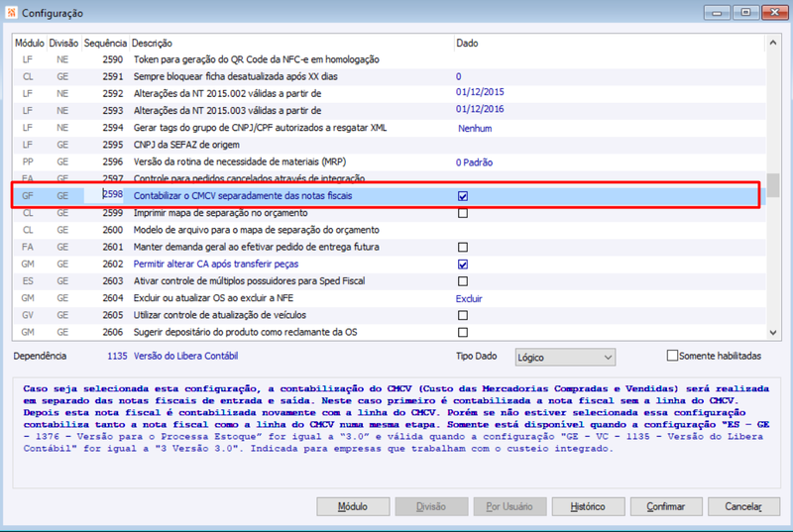
Task: Select row Token para geração do QR Code
Action: click(x=389, y=59)
